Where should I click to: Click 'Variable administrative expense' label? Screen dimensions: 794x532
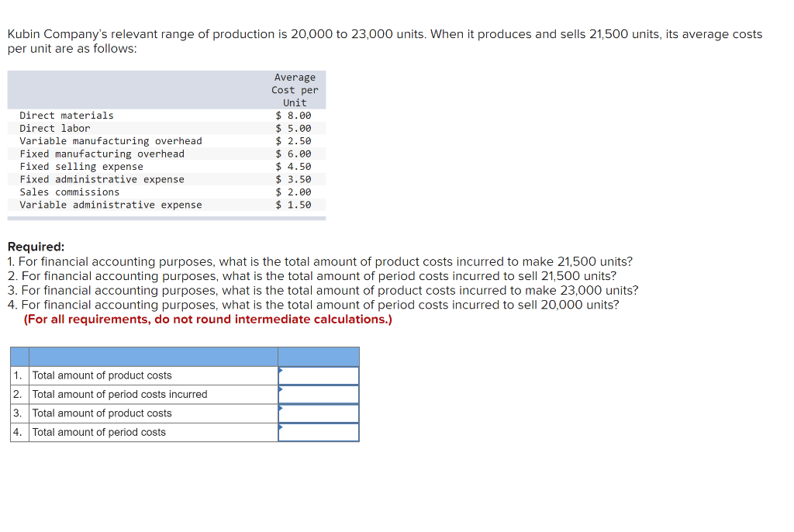click(x=111, y=205)
